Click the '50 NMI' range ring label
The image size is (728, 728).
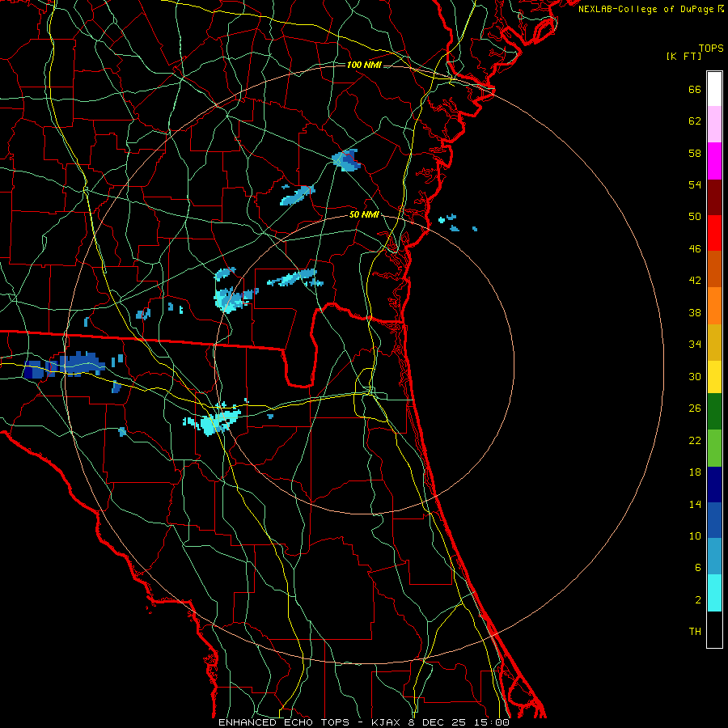coord(365,215)
